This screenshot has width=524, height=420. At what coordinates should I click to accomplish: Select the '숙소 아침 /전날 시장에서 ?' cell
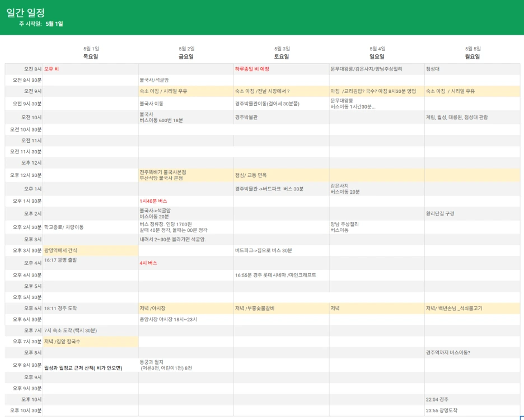point(282,91)
